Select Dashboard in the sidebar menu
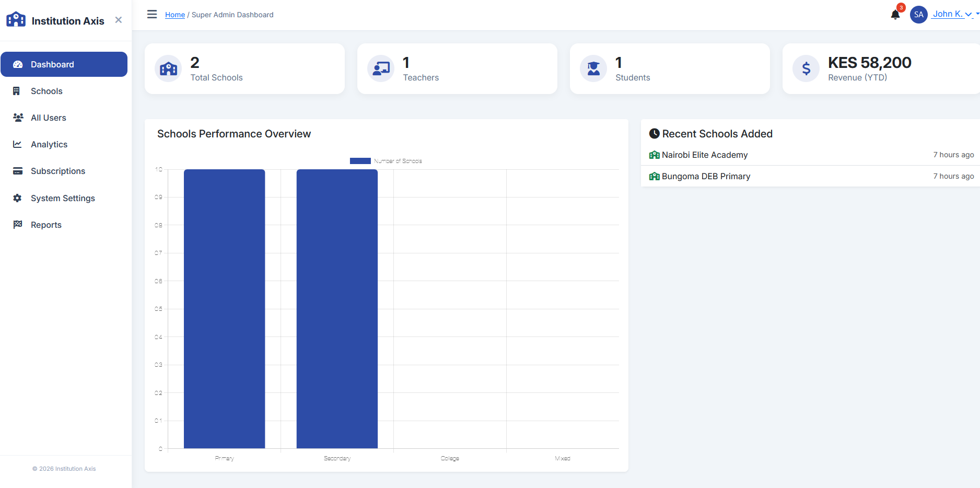 pos(52,64)
